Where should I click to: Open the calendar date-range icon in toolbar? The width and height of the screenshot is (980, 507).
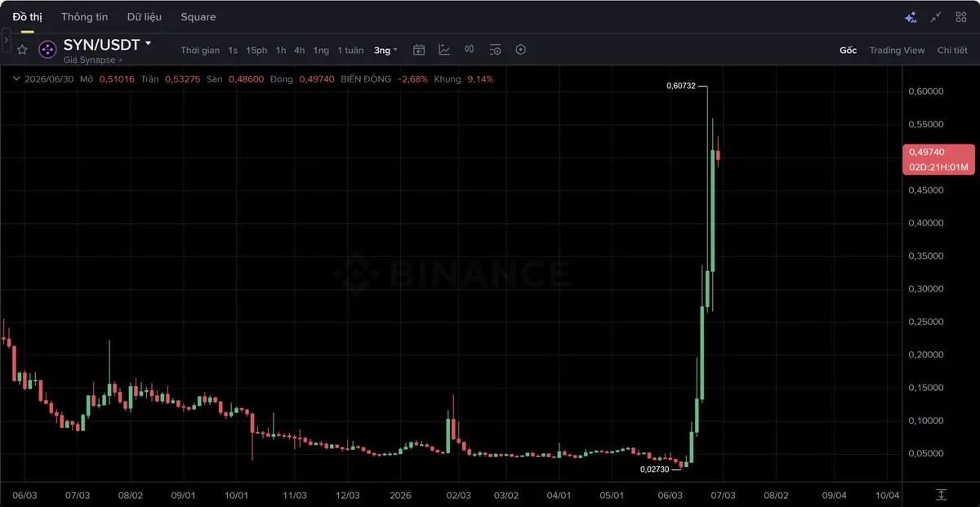(x=419, y=50)
